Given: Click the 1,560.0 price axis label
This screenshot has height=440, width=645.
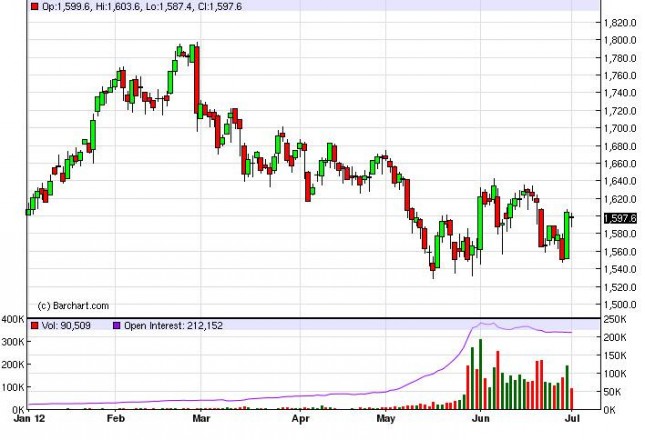Looking at the screenshot, I should (x=620, y=252).
